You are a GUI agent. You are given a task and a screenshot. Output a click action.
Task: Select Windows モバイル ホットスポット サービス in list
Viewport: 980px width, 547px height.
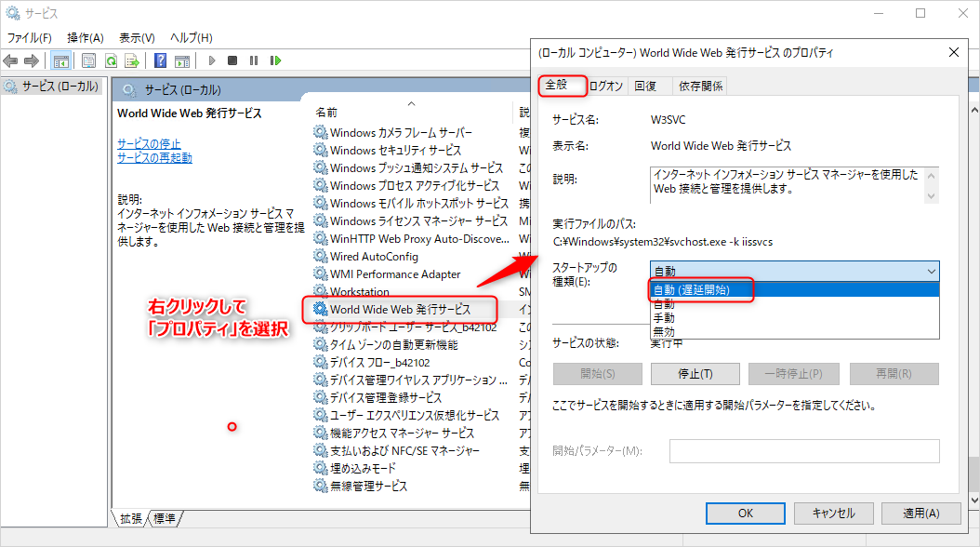[x=418, y=203]
